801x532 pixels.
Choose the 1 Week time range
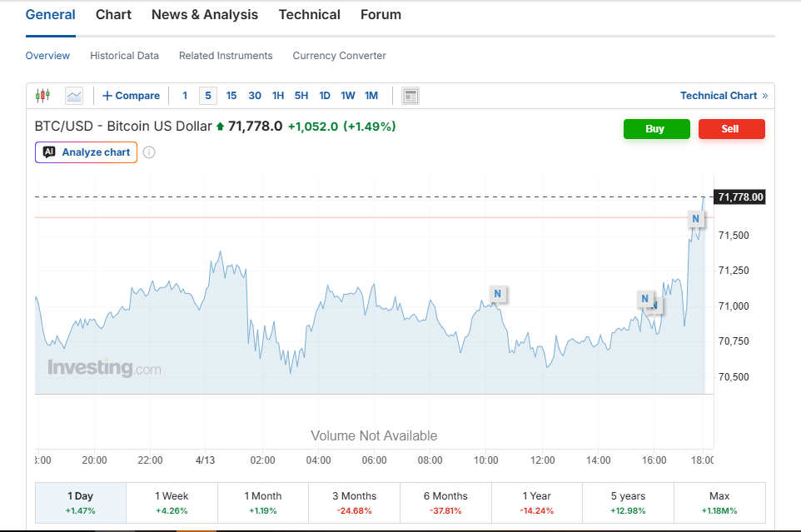172,503
